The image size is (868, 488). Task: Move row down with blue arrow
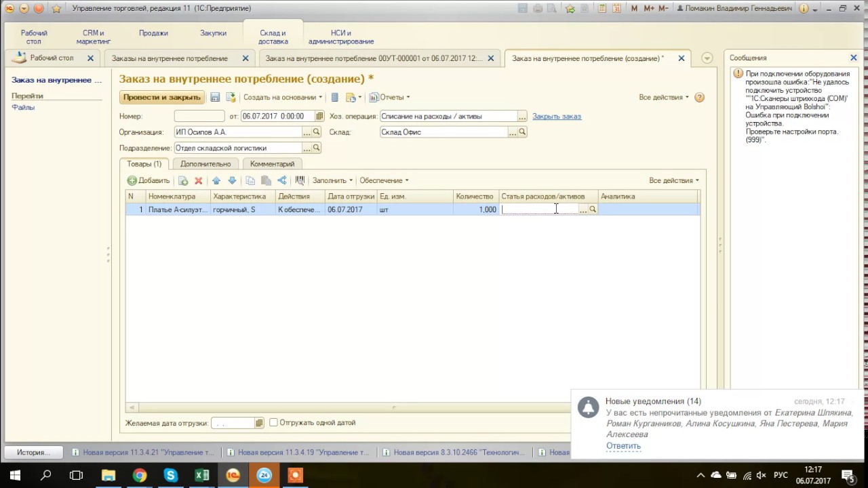pyautogui.click(x=232, y=180)
